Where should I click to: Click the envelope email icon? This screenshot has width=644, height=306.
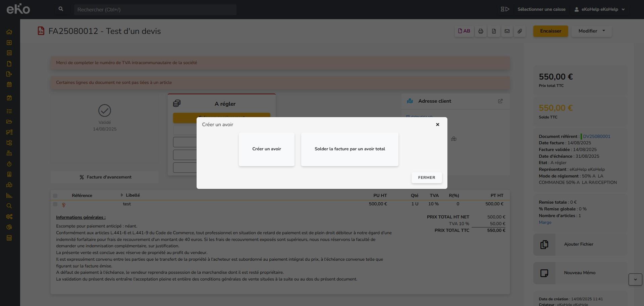click(x=507, y=31)
